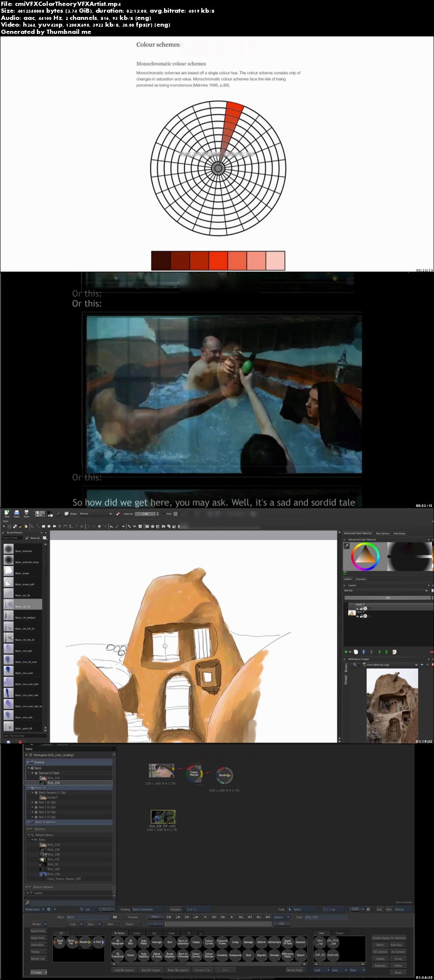Image resolution: width=434 pixels, height=980 pixels.
Task: Collapse the Default Library tree node
Action: [29, 835]
